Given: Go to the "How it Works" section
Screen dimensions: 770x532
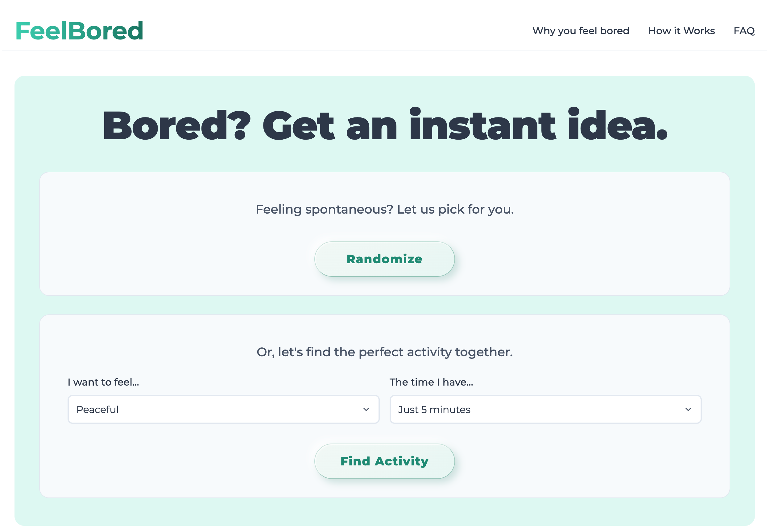Looking at the screenshot, I should [681, 31].
